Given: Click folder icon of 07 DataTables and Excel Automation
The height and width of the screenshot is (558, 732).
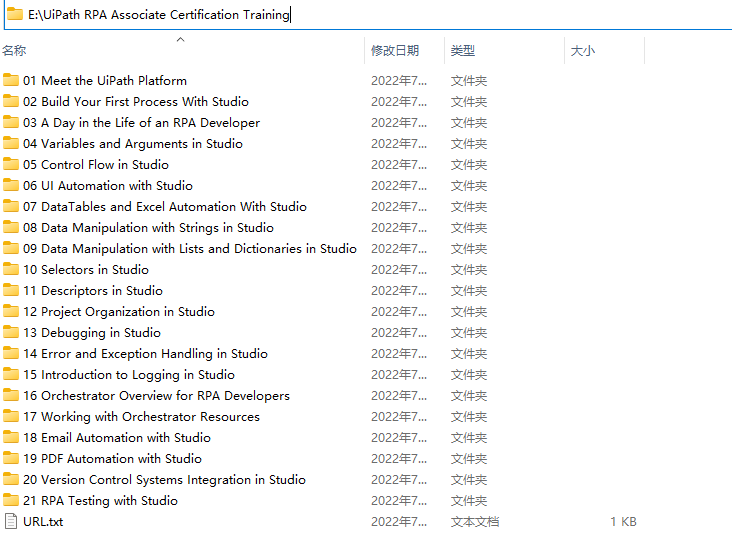Looking at the screenshot, I should pos(11,206).
